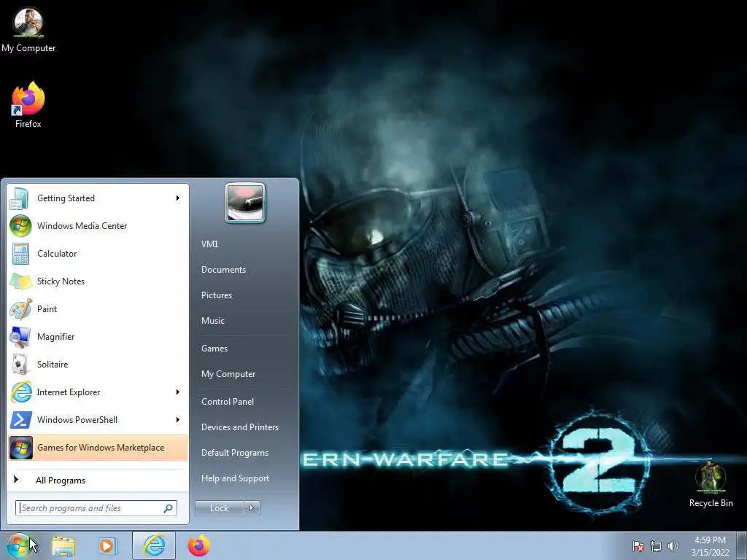Image resolution: width=747 pixels, height=560 pixels.
Task: Open the Calculator icon
Action: (20, 253)
